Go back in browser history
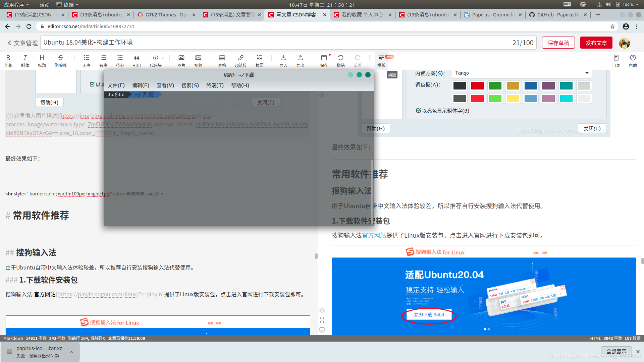Screen dimensions: 644x362 click(7, 26)
